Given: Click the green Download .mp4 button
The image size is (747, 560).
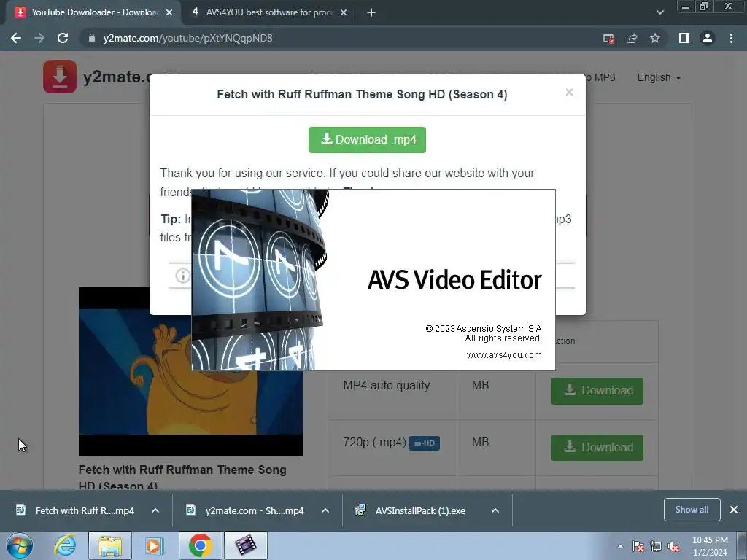Looking at the screenshot, I should (x=367, y=139).
